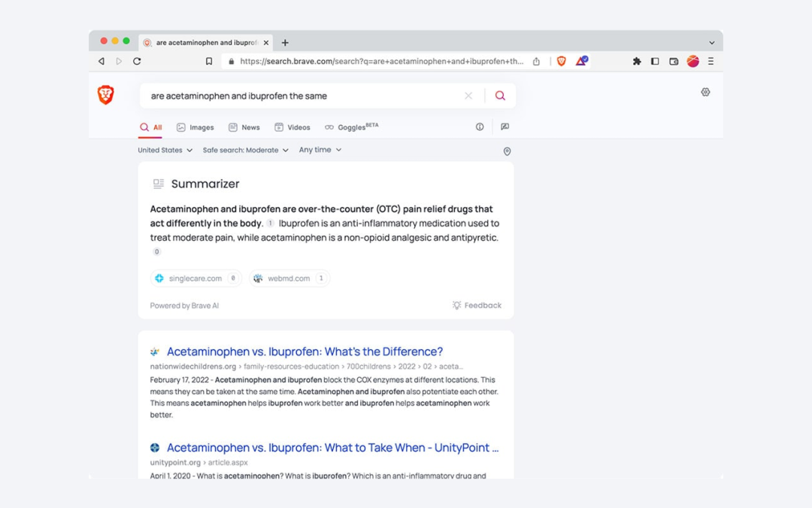Expand the United States region dropdown
812x508 pixels.
click(165, 151)
